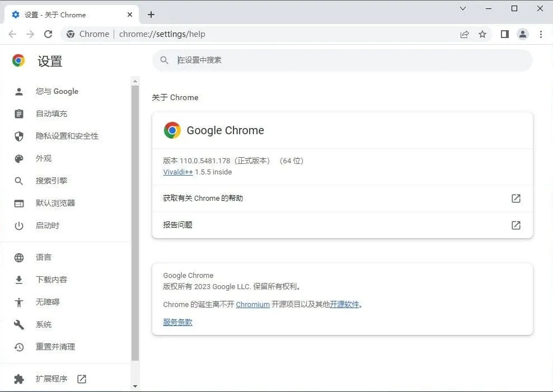Open the side panel toggle icon
This screenshot has height=392, width=553.
point(504,34)
